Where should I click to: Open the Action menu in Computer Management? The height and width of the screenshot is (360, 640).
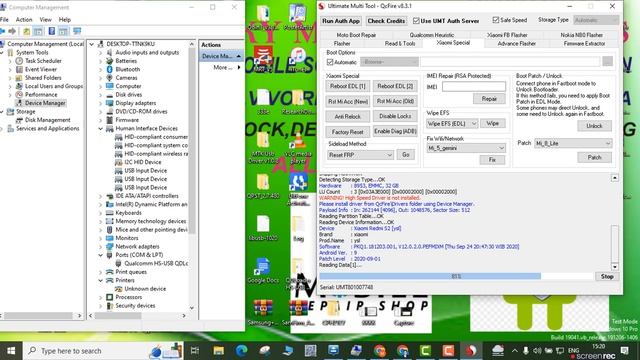point(24,20)
